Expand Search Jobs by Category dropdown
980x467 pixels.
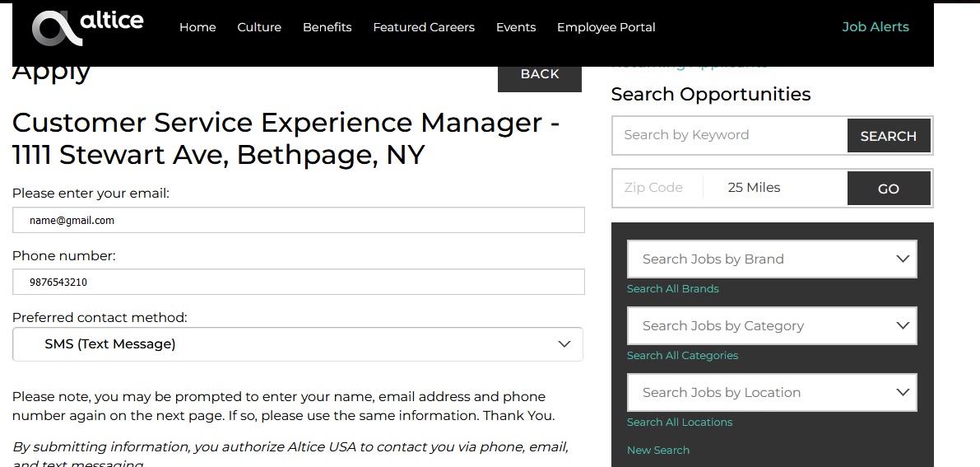point(772,325)
